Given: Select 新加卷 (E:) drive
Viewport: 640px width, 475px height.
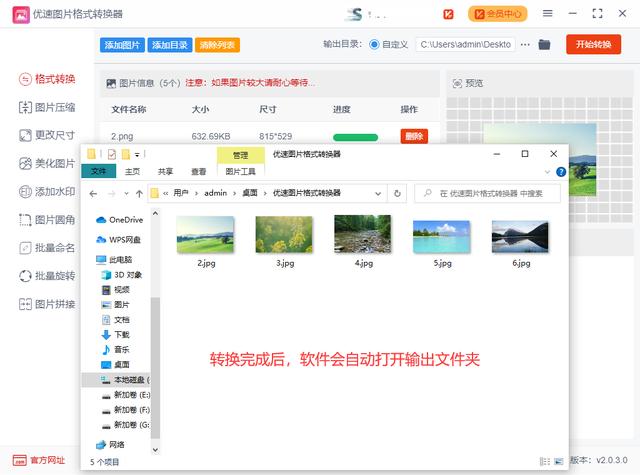Looking at the screenshot, I should (x=126, y=395).
